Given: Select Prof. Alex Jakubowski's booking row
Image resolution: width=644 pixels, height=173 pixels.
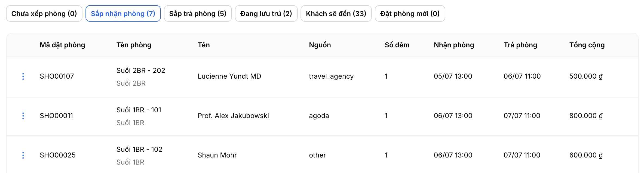Looking at the screenshot, I should 322,116.
